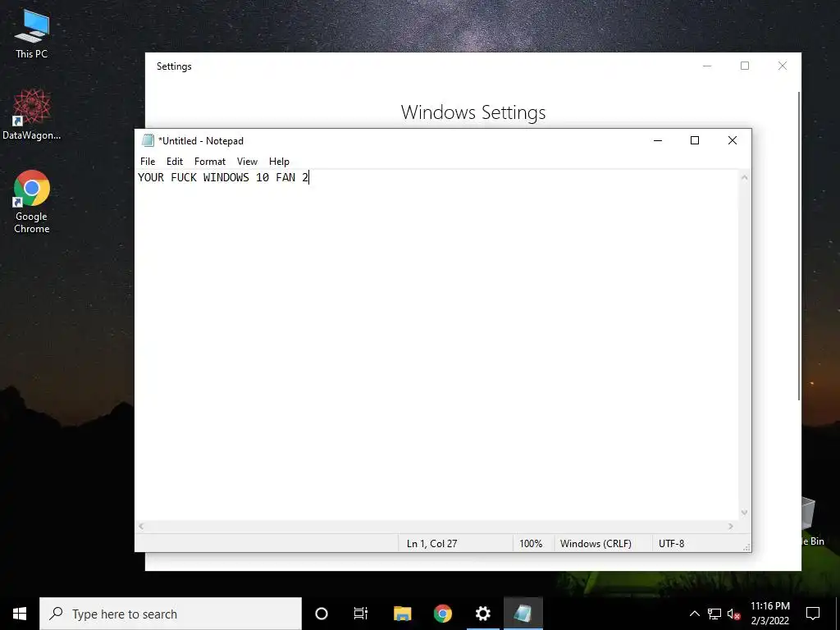This screenshot has height=630, width=840.
Task: Click the Notepad window resize grip
Action: pyautogui.click(x=746, y=547)
